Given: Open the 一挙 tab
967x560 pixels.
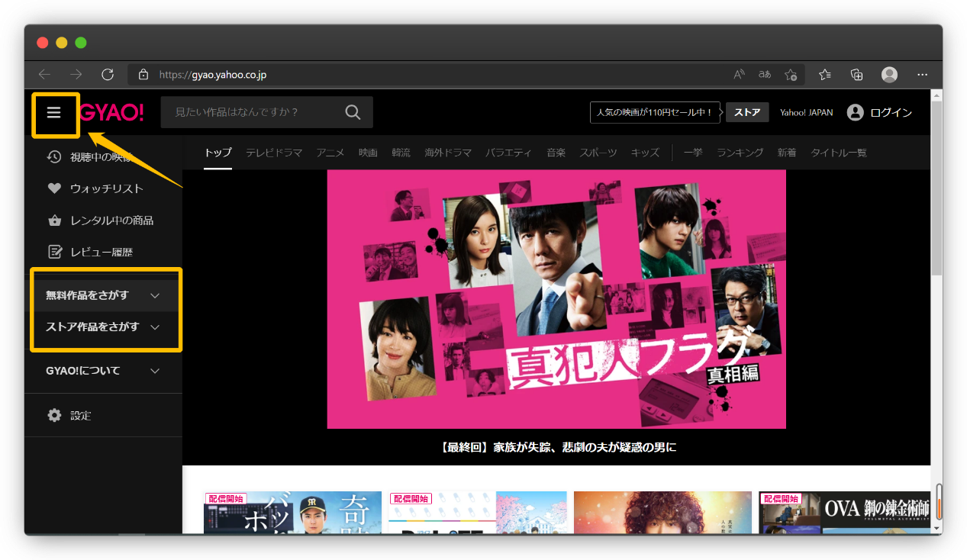Looking at the screenshot, I should pyautogui.click(x=693, y=153).
